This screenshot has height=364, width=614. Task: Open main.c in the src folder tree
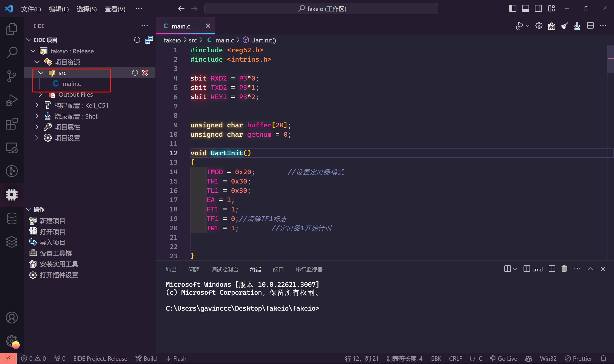(72, 84)
